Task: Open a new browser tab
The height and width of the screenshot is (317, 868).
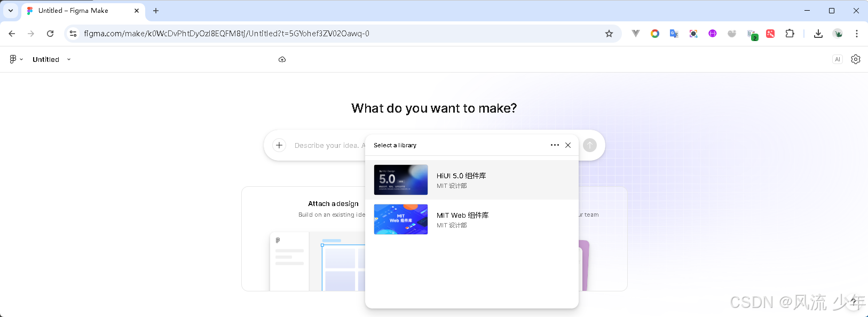Action: (x=156, y=11)
